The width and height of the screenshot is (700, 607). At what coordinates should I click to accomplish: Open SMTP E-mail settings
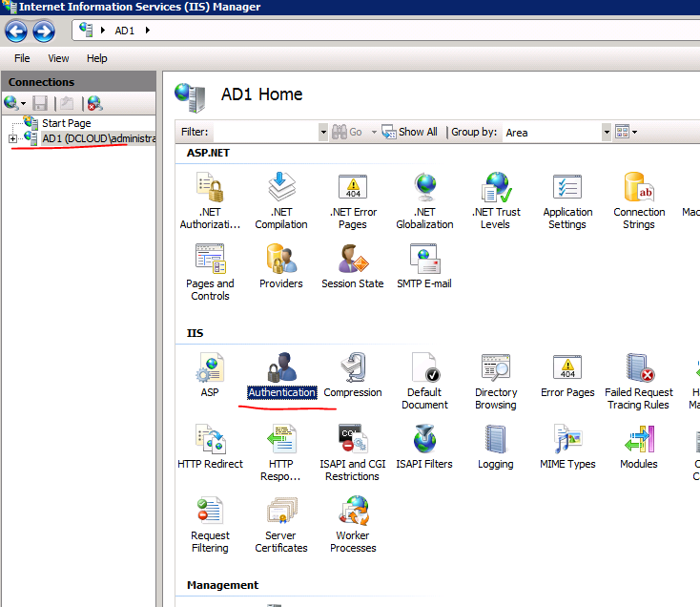click(424, 265)
